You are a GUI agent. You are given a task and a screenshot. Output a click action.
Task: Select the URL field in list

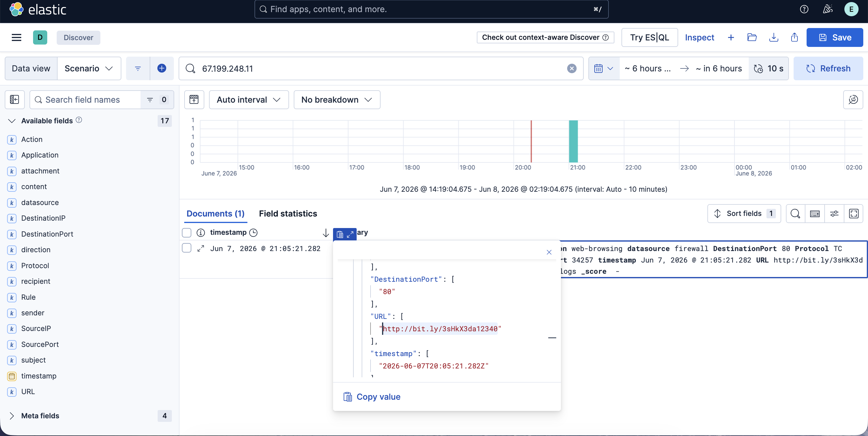click(x=28, y=391)
